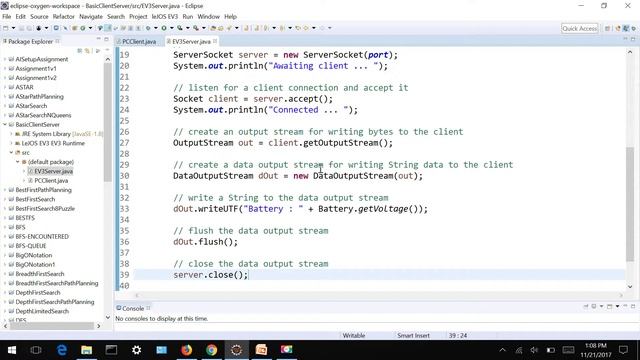Viewport: 640px width, 360px height.
Task: Click Package Explorer horizontal scroll right arrow
Action: click(98, 326)
